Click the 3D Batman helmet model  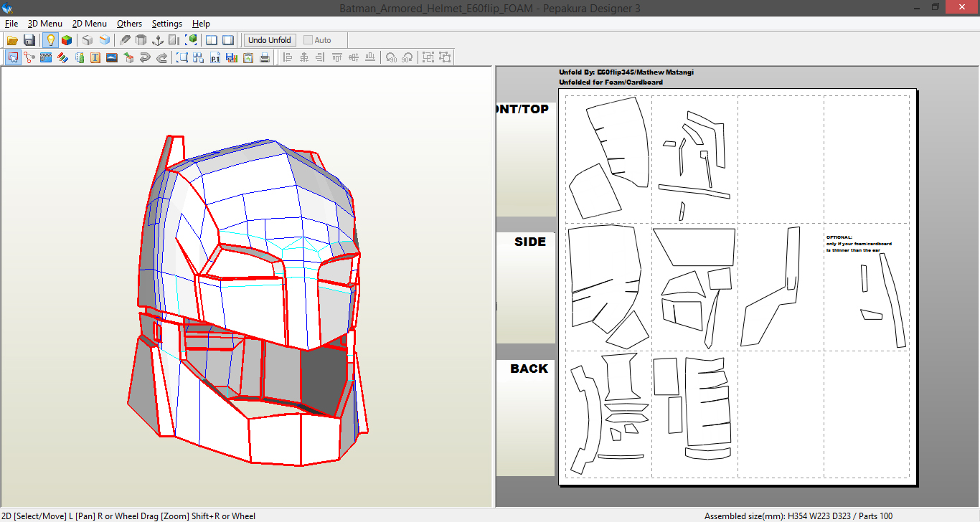point(248,300)
